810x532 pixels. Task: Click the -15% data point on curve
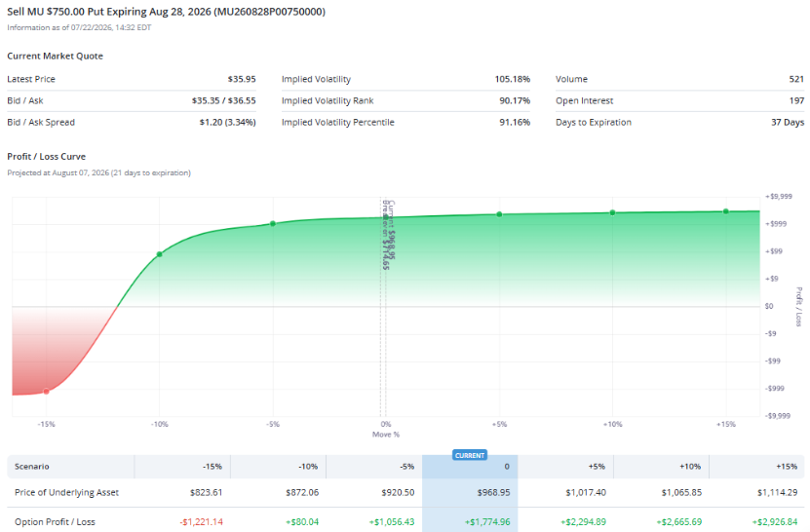click(x=47, y=392)
